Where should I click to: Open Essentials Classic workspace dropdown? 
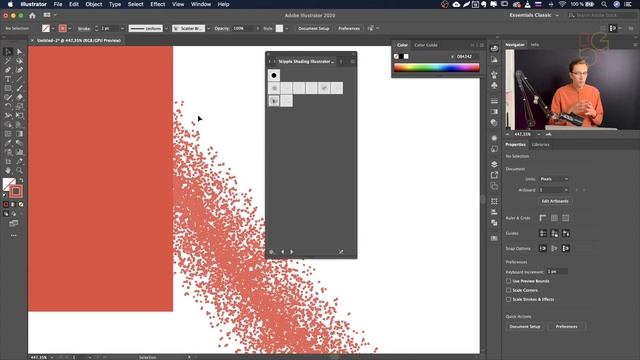coord(533,15)
